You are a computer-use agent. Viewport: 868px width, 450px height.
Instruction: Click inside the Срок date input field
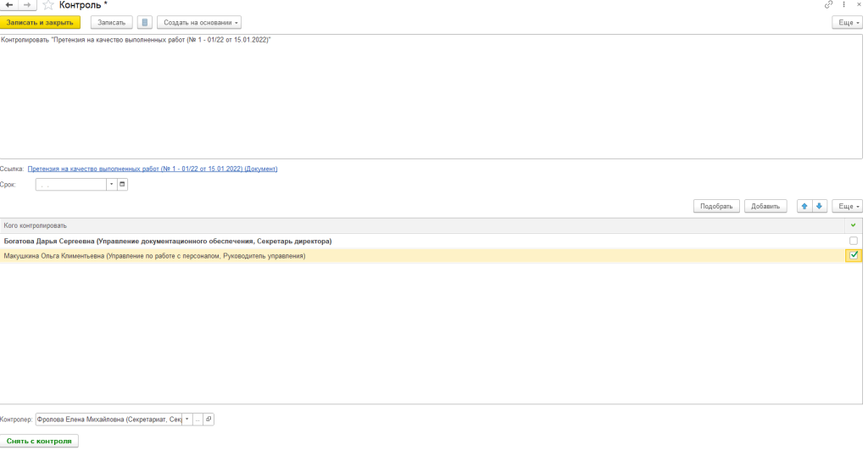coord(70,184)
